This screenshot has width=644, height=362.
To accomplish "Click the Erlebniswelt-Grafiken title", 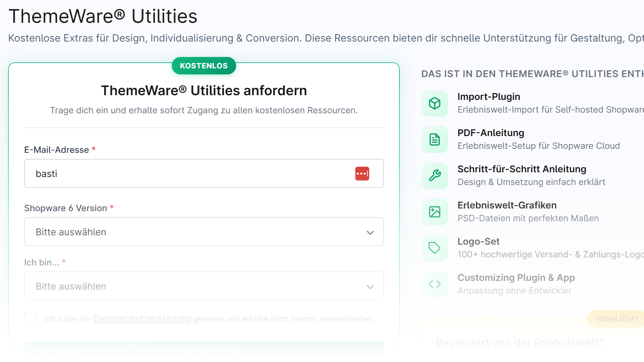I will click(507, 205).
